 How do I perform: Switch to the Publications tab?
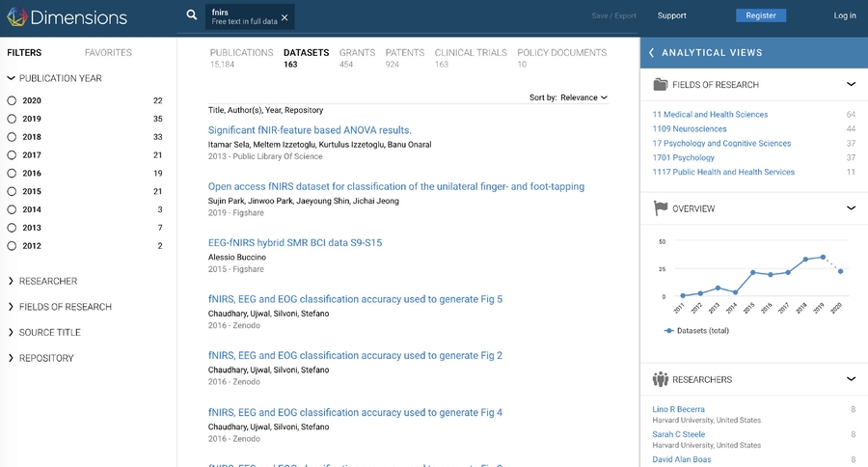[241, 53]
